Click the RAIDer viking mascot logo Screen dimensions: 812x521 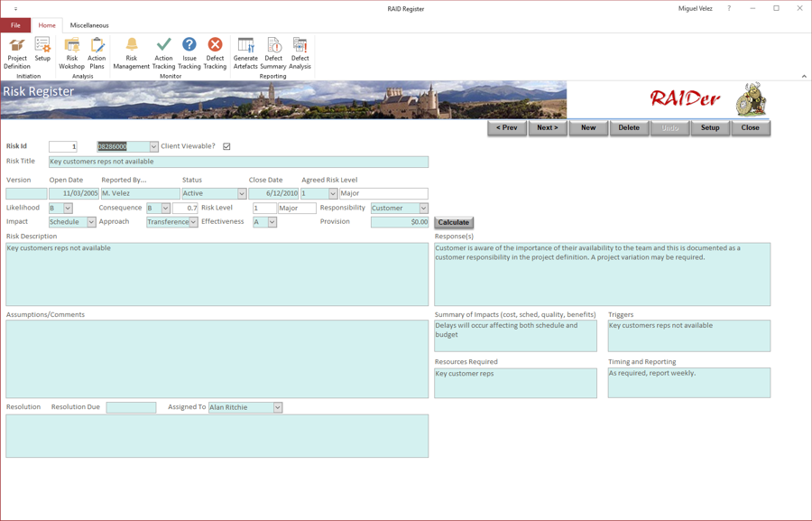pos(751,98)
